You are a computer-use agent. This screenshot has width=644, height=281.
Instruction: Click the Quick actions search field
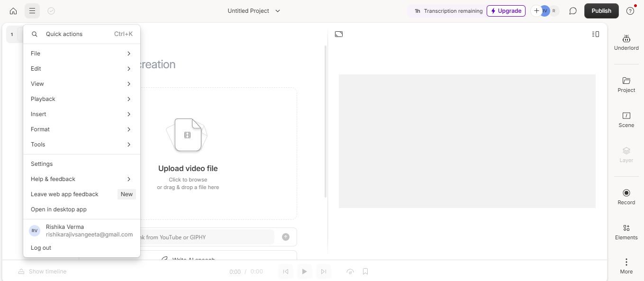click(x=81, y=34)
